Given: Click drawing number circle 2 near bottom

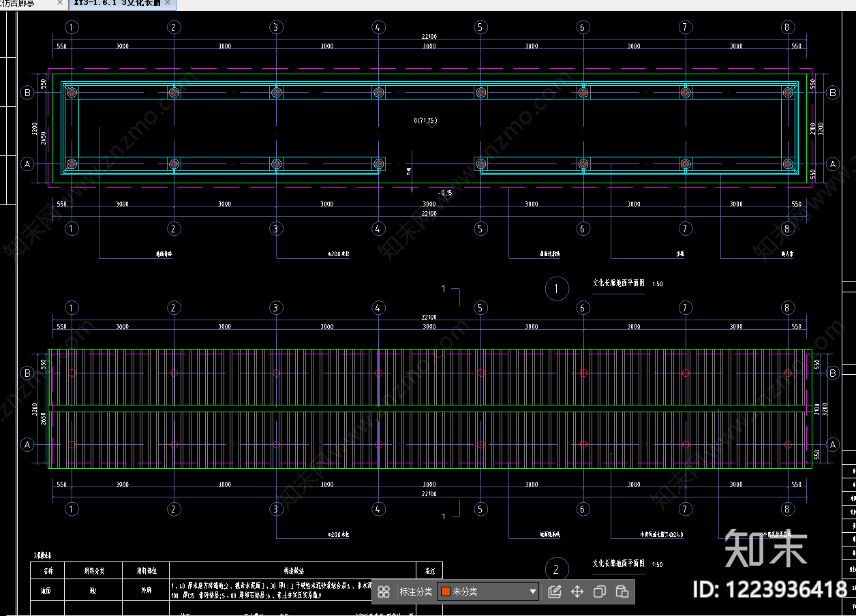Looking at the screenshot, I should coord(557,570).
